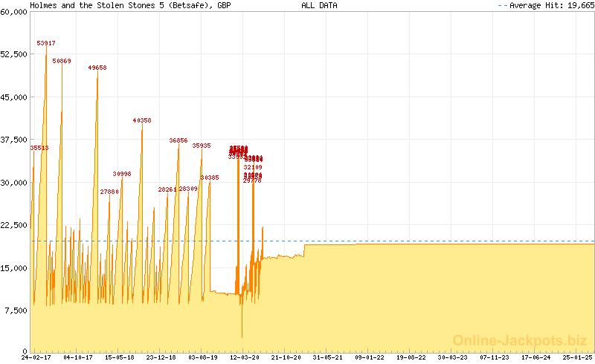
Task: Select the 40358 peak label
Action: [142, 120]
